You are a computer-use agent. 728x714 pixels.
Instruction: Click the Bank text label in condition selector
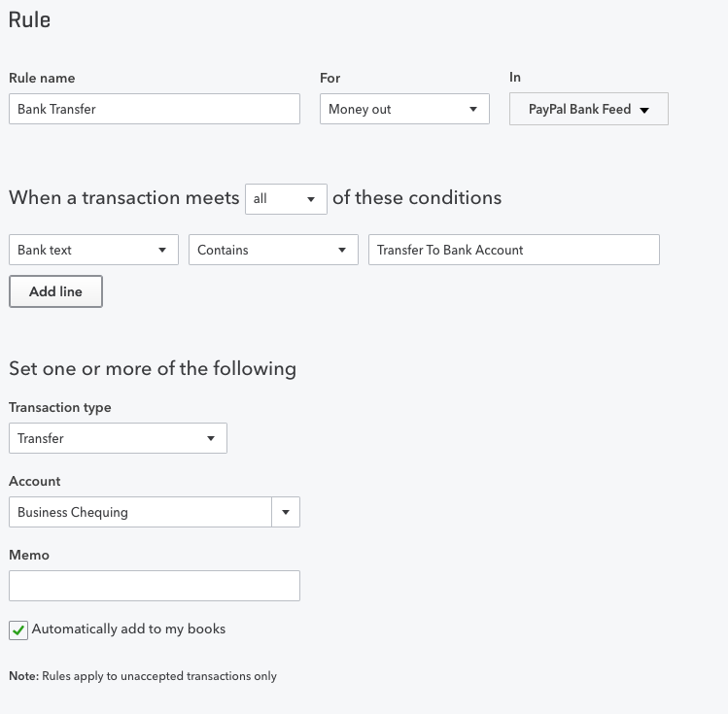pos(45,250)
